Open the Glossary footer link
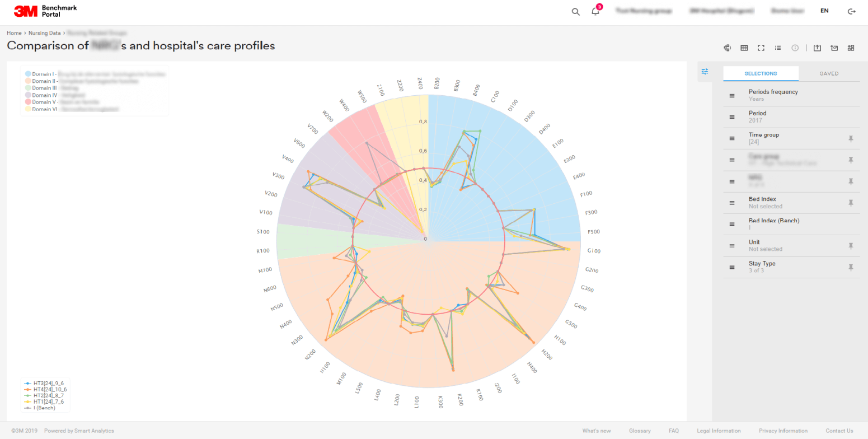The width and height of the screenshot is (868, 439). (x=640, y=431)
